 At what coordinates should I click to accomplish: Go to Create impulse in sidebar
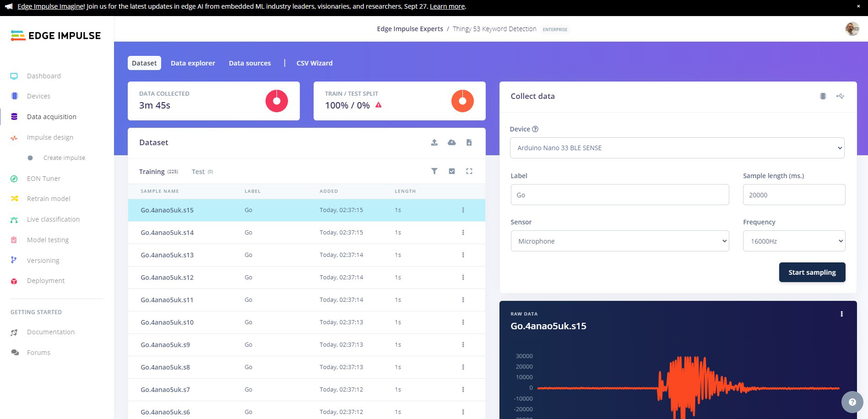click(64, 158)
